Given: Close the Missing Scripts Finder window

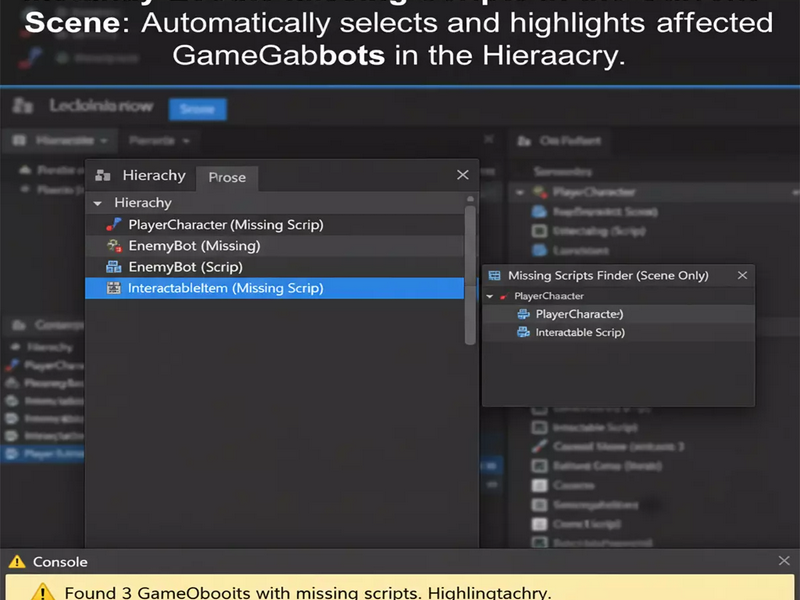Looking at the screenshot, I should click(742, 276).
